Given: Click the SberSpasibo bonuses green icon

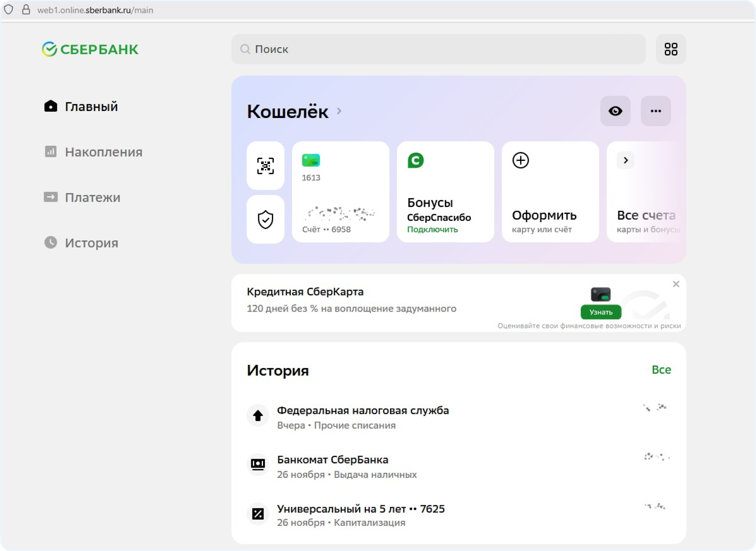Looking at the screenshot, I should coord(415,160).
